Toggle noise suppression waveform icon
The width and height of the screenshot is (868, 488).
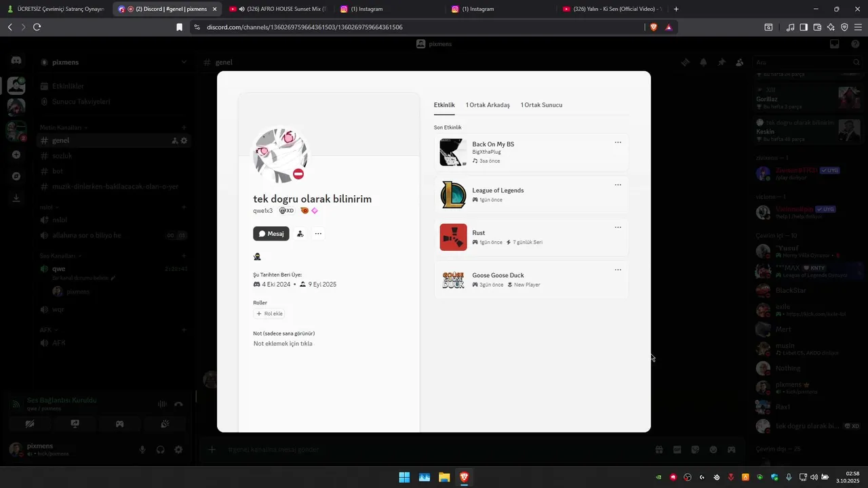pos(162,404)
